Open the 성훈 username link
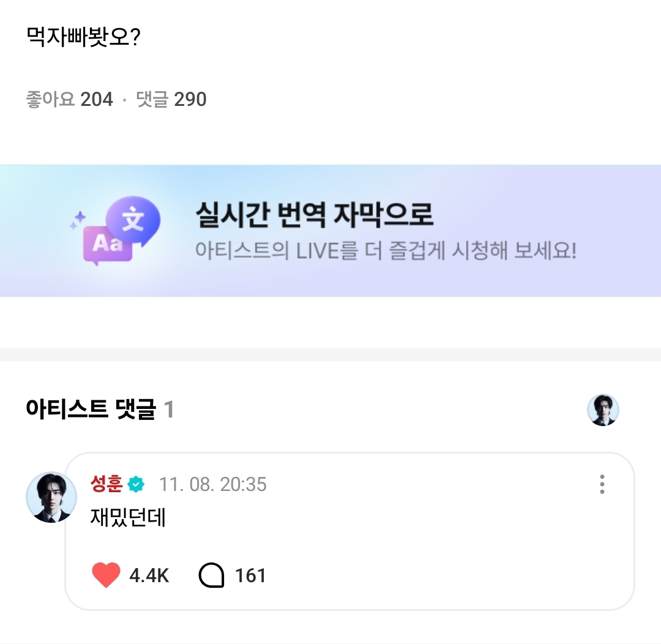The image size is (661, 644). click(x=106, y=485)
